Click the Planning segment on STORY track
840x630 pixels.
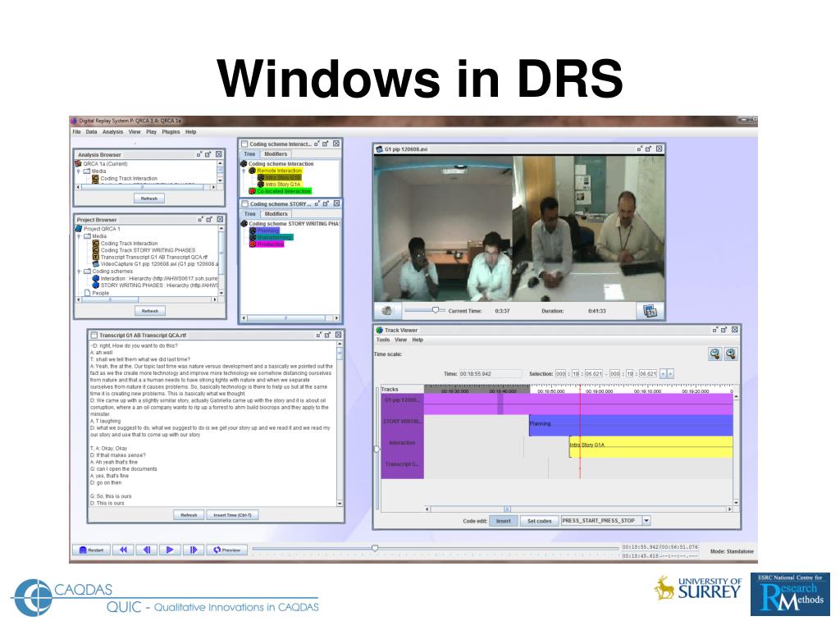click(x=631, y=426)
